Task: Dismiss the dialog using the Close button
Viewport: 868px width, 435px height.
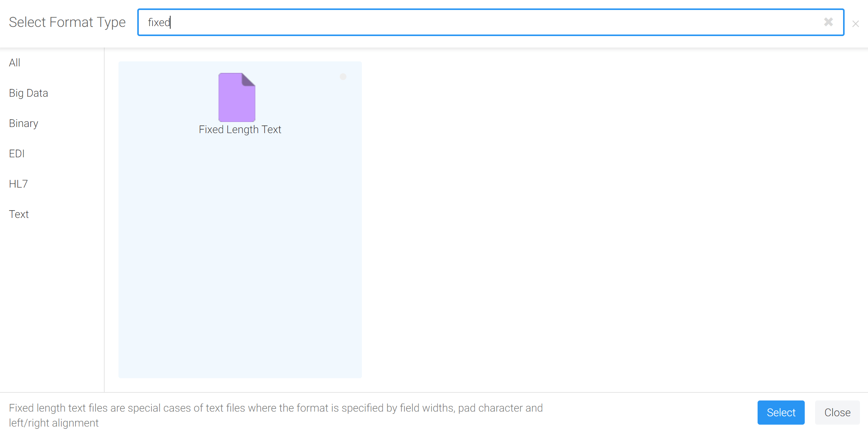Action: point(837,412)
